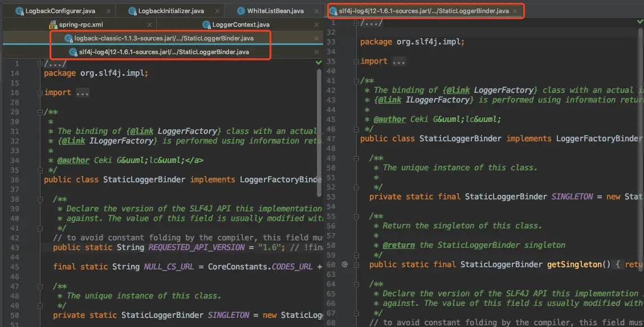Close the LogbackInitializer.java tab
The width and height of the screenshot is (644, 327).
[x=217, y=11]
